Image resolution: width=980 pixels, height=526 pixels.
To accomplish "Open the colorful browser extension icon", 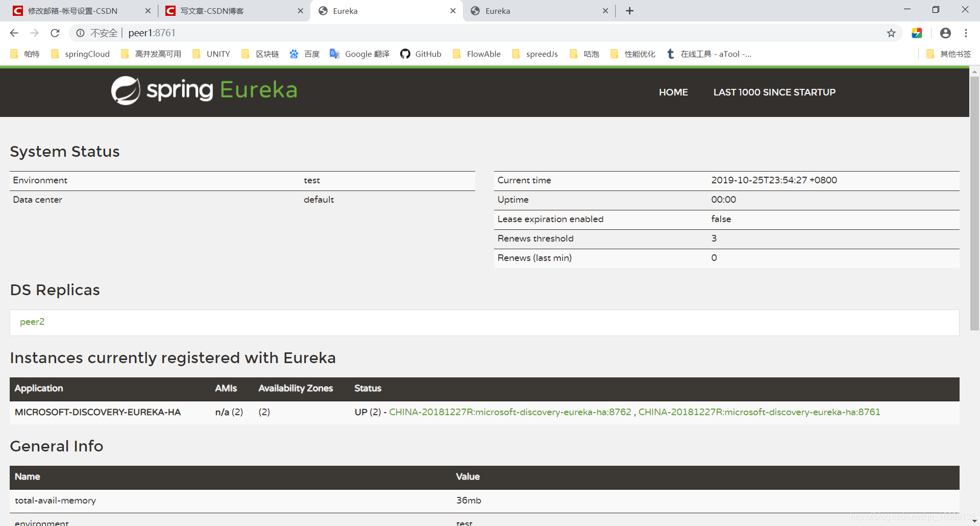I will 917,33.
